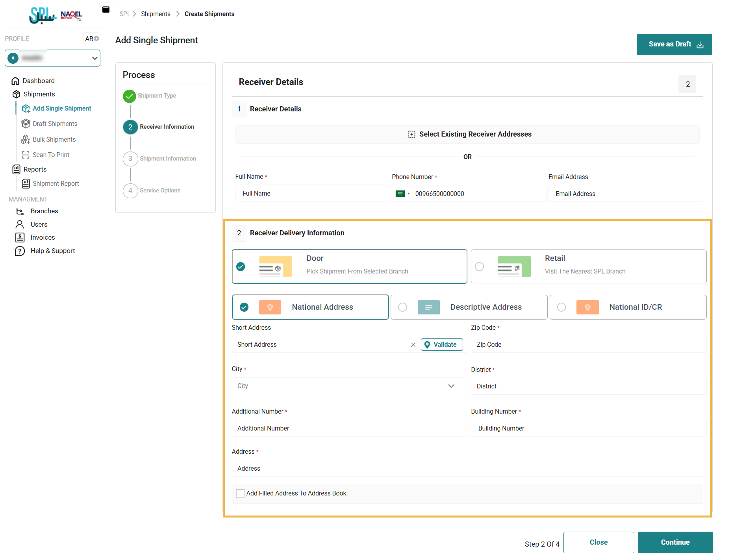Image resolution: width=756 pixels, height=560 pixels.
Task: Click Shipments in the breadcrumb
Action: [156, 14]
